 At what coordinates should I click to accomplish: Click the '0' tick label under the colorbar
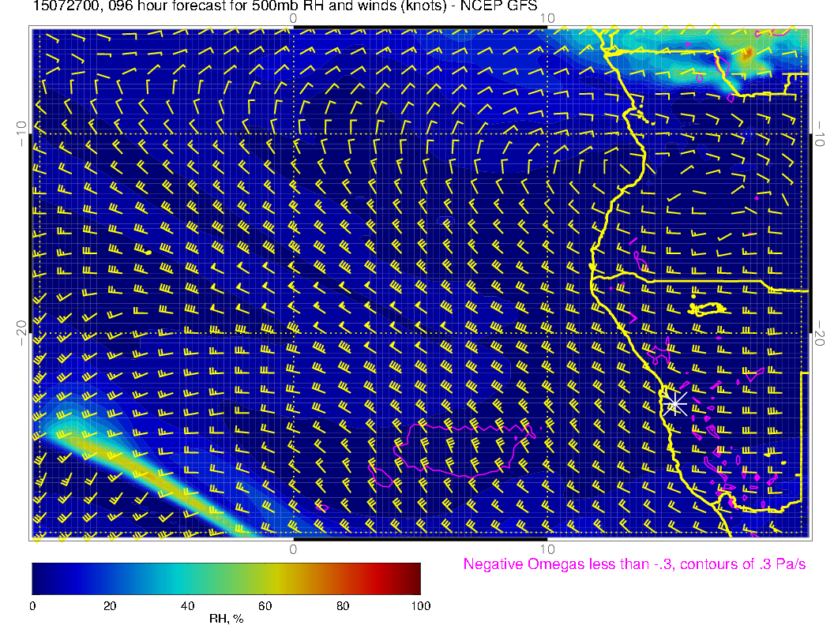pyautogui.click(x=32, y=606)
